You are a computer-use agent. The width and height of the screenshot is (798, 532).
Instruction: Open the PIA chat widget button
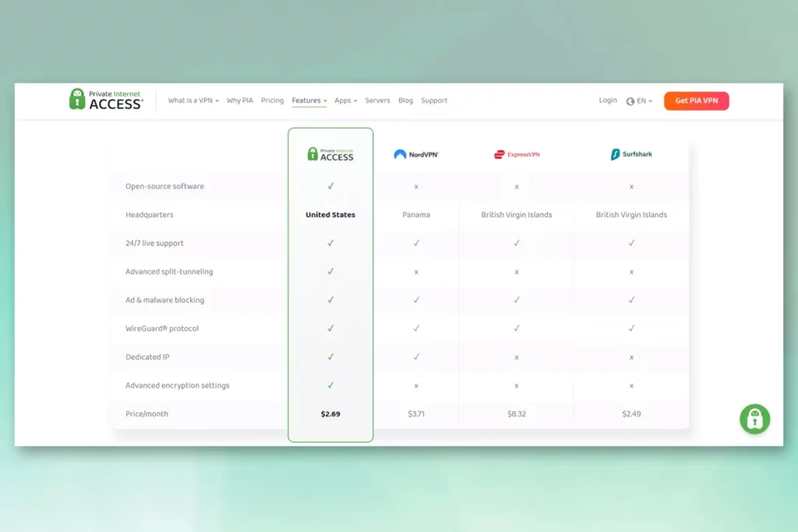pos(754,419)
